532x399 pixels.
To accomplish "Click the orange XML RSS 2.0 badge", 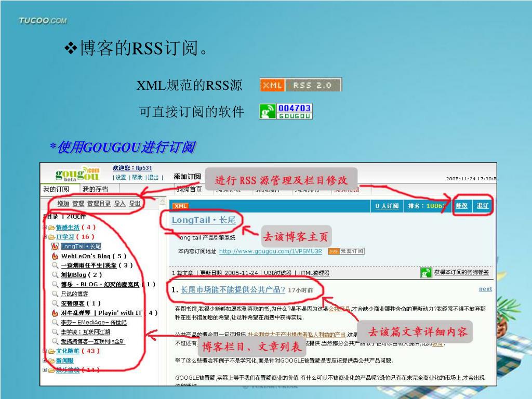I will tap(301, 85).
